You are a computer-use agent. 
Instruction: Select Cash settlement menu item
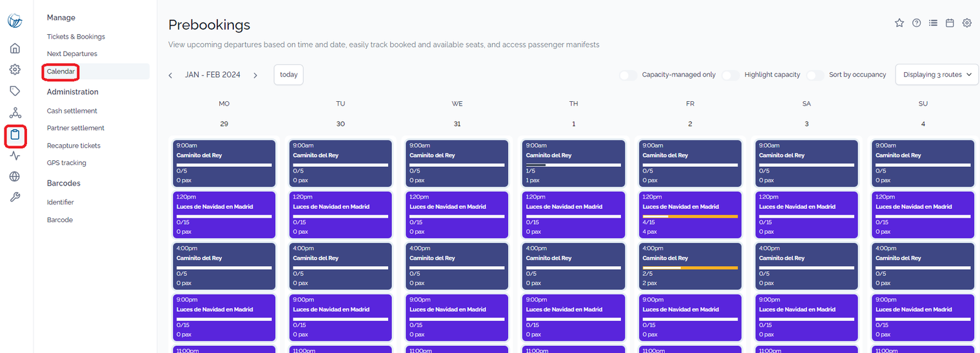tap(72, 111)
